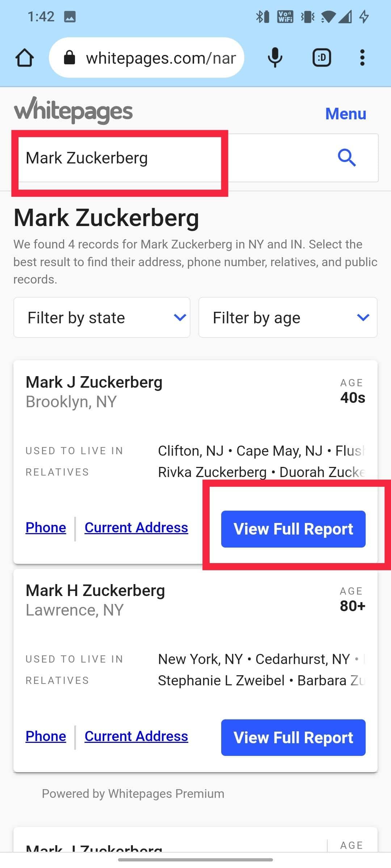391x868 pixels.
Task: Expand the Filter by age dropdown
Action: click(288, 318)
